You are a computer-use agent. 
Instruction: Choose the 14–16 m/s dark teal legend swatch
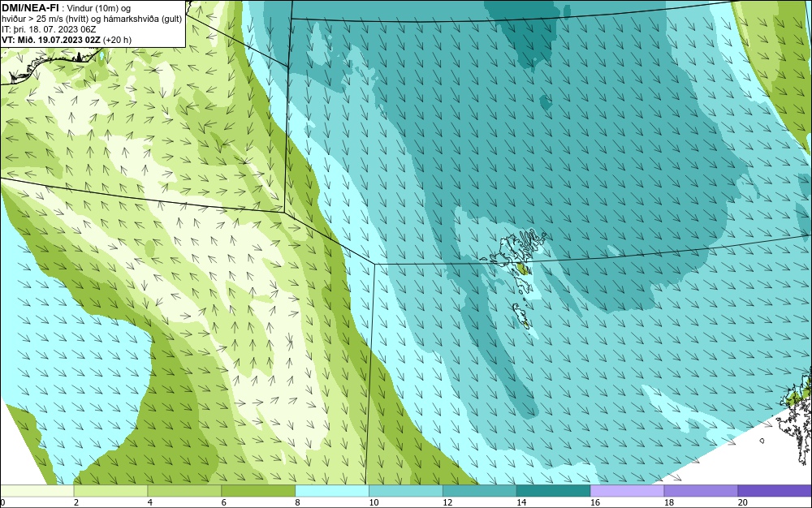554,491
